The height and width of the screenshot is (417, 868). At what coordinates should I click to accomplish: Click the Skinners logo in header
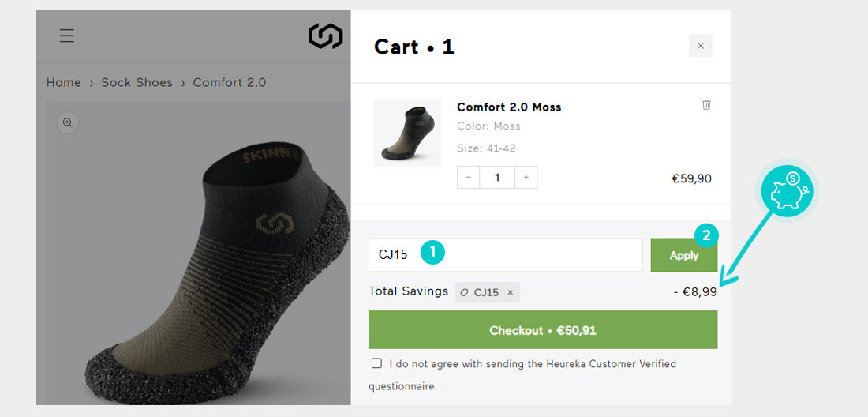tap(325, 36)
